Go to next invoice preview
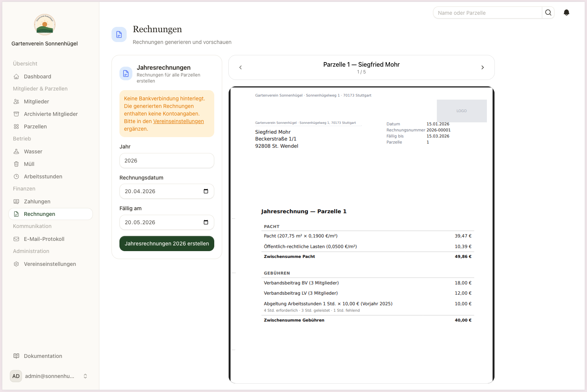This screenshot has height=392, width=587. click(483, 67)
